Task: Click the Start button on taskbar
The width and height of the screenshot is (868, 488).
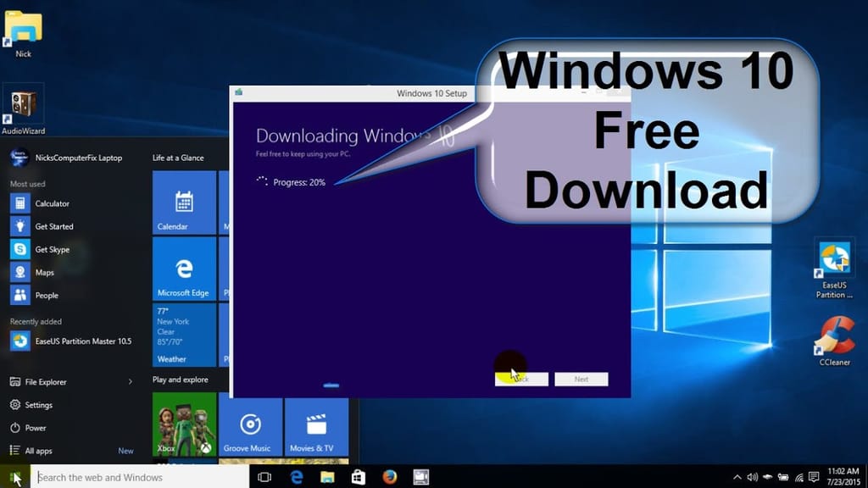Action: (15, 477)
